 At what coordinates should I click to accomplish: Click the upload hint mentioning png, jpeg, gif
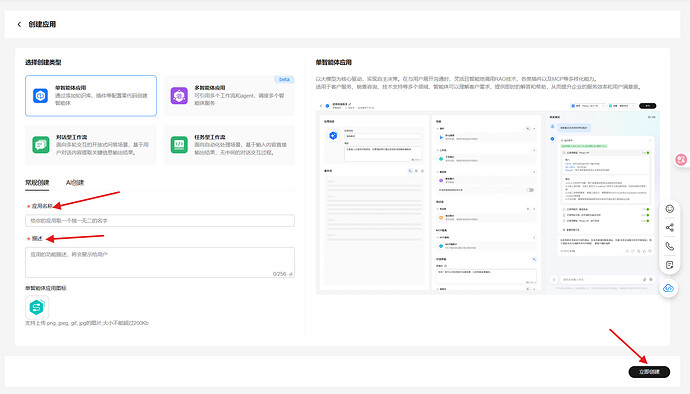[x=87, y=323]
